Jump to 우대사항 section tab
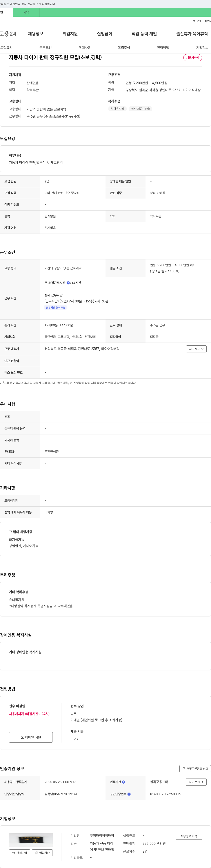The width and height of the screenshot is (211, 868). point(85,48)
